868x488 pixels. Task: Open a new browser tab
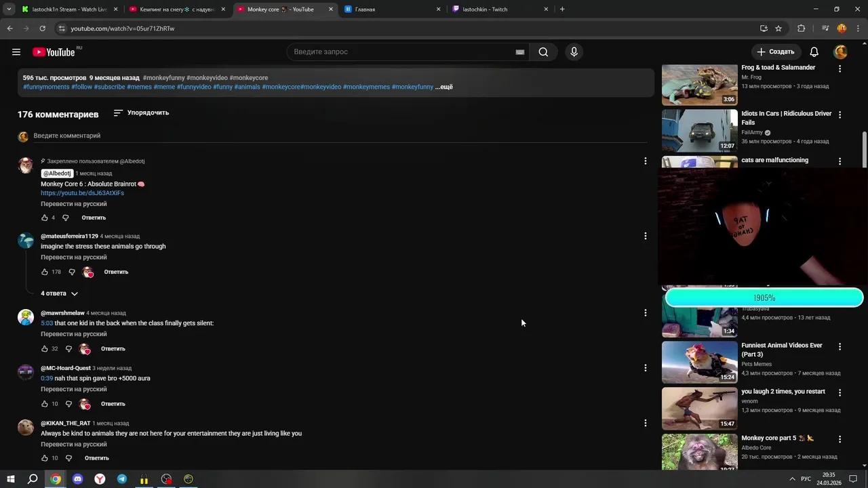pyautogui.click(x=562, y=9)
